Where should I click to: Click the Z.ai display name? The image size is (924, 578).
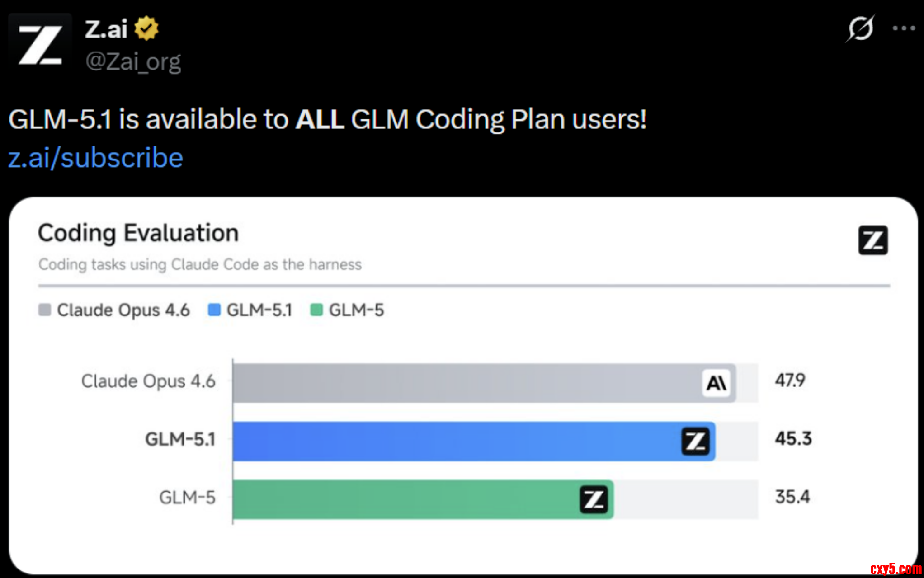point(107,29)
